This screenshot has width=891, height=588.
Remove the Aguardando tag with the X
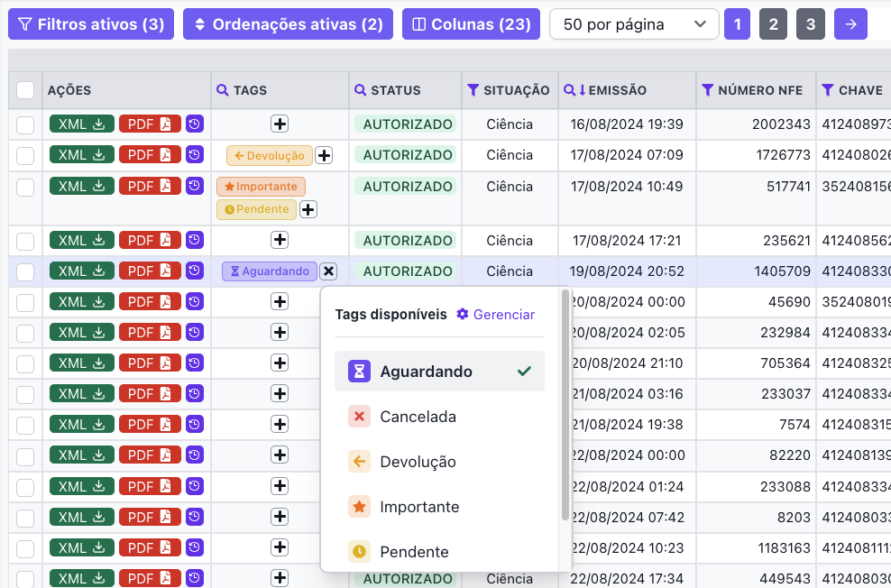coord(326,271)
